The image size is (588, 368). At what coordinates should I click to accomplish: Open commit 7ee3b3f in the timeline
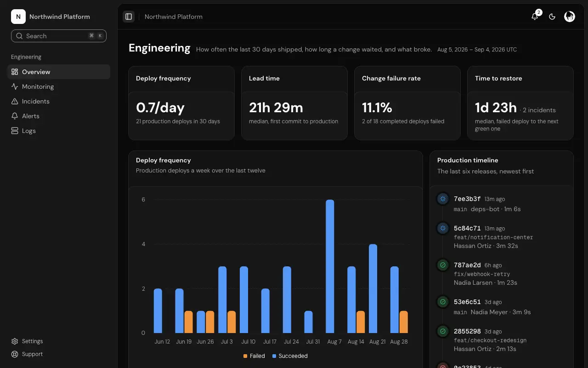(x=467, y=199)
